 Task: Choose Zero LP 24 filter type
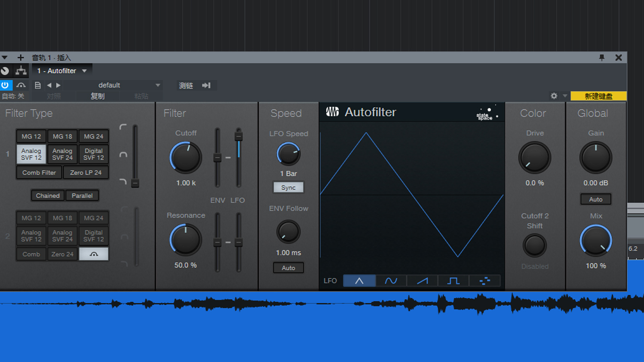(x=86, y=173)
